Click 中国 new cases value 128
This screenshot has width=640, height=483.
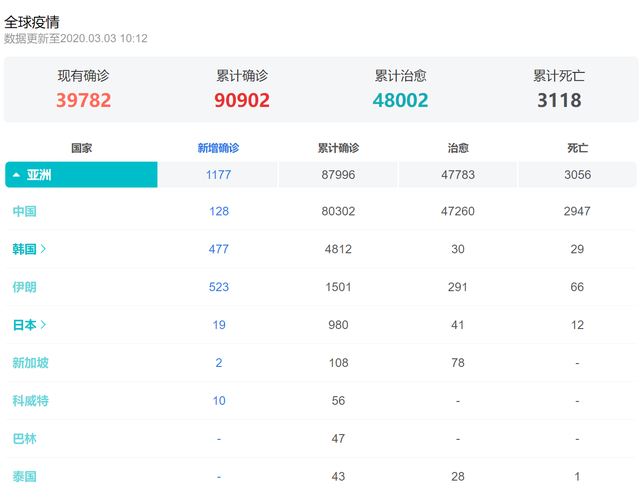[219, 211]
